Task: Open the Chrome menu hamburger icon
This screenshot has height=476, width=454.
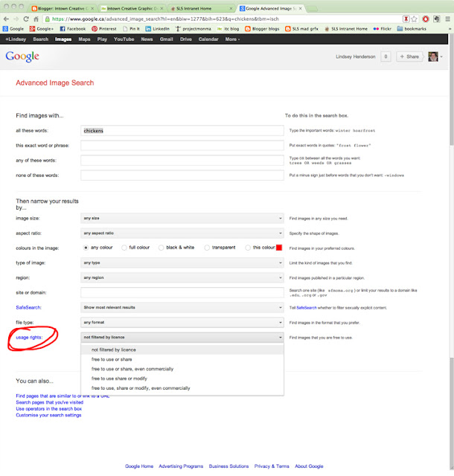Action: (x=447, y=19)
